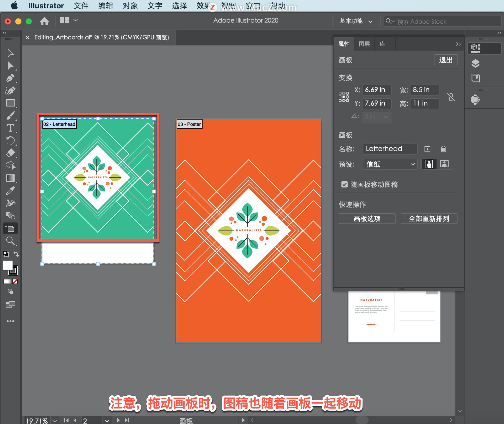Open the 基本功能 workspace switcher
The width and height of the screenshot is (504, 424).
pos(356,21)
